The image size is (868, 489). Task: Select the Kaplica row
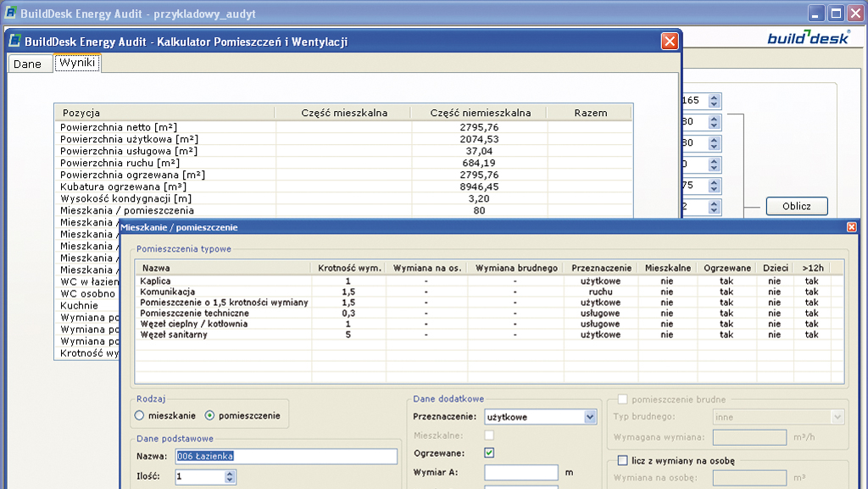coord(489,281)
